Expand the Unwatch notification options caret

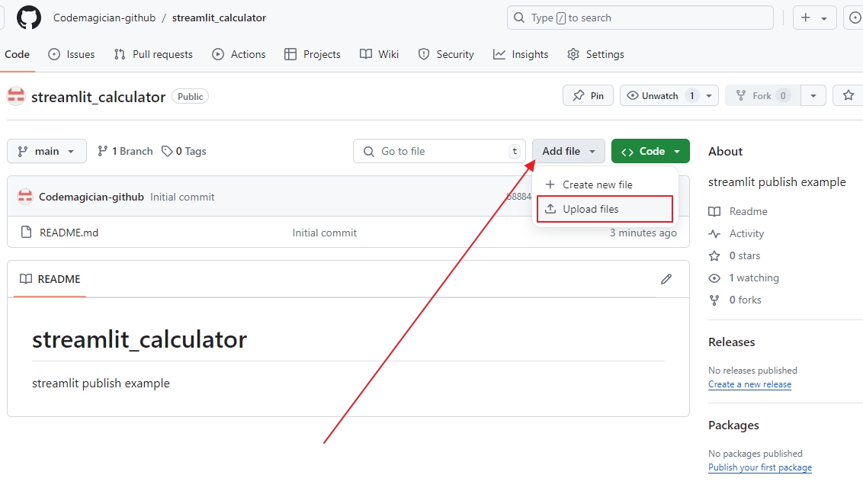click(x=709, y=96)
